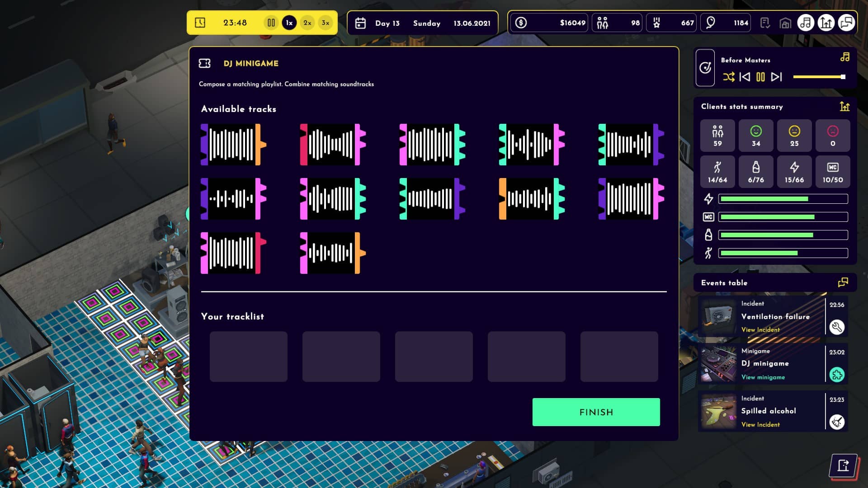Click the unhappy clients tile showing 0
Screen dimensions: 868x488
[x=833, y=136]
